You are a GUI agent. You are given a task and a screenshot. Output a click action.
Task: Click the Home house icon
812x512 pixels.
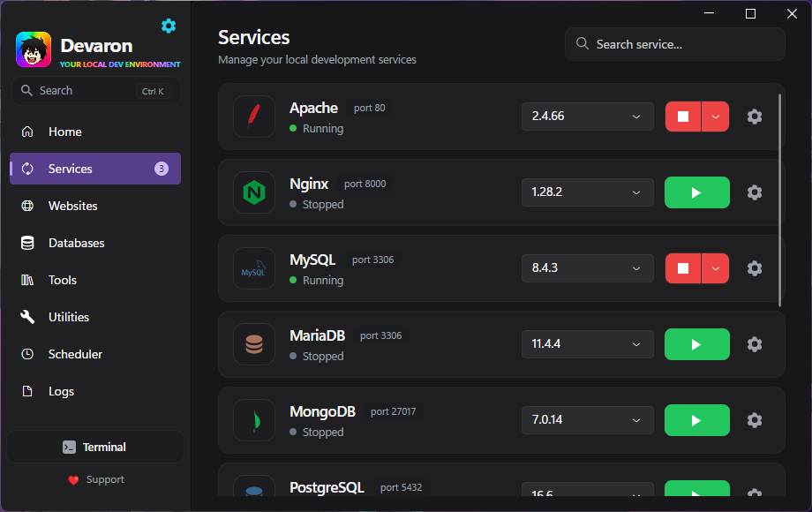click(x=27, y=132)
